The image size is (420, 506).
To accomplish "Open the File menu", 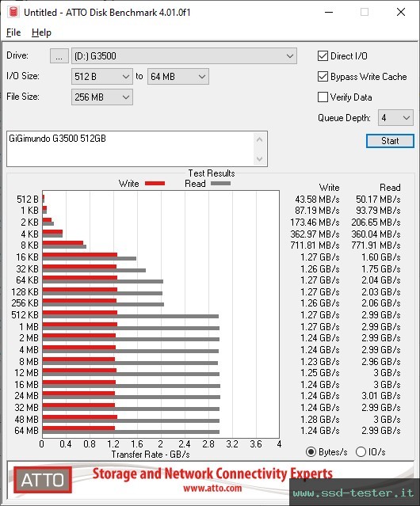I will (13, 32).
